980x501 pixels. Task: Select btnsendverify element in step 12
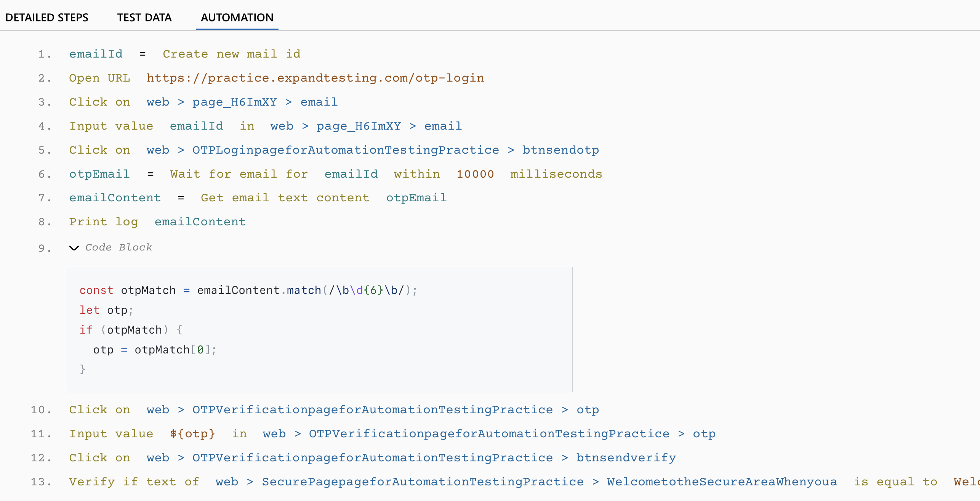[625, 458]
